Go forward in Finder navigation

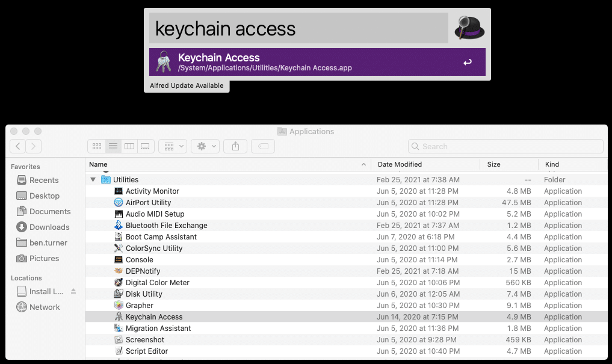[34, 146]
